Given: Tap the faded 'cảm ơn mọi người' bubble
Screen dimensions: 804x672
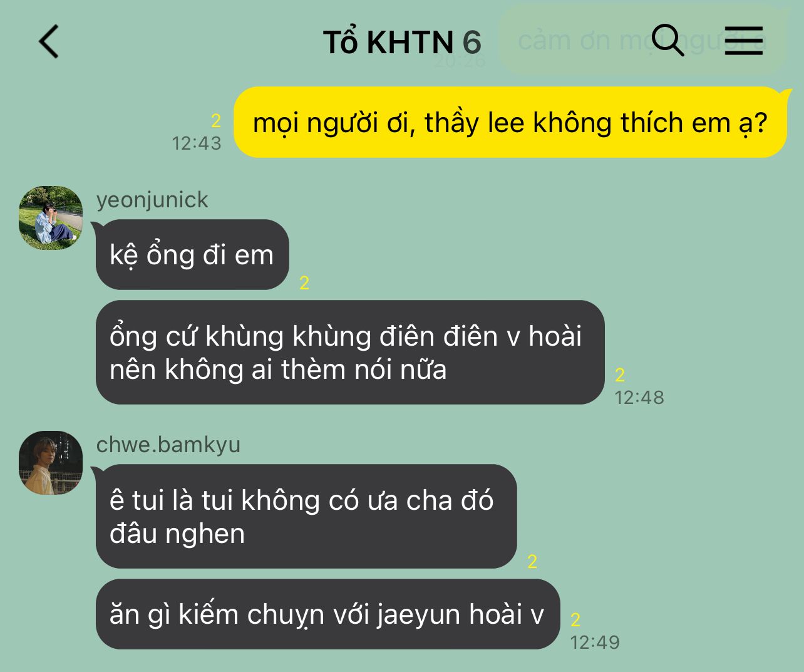Looking at the screenshot, I should (x=642, y=40).
